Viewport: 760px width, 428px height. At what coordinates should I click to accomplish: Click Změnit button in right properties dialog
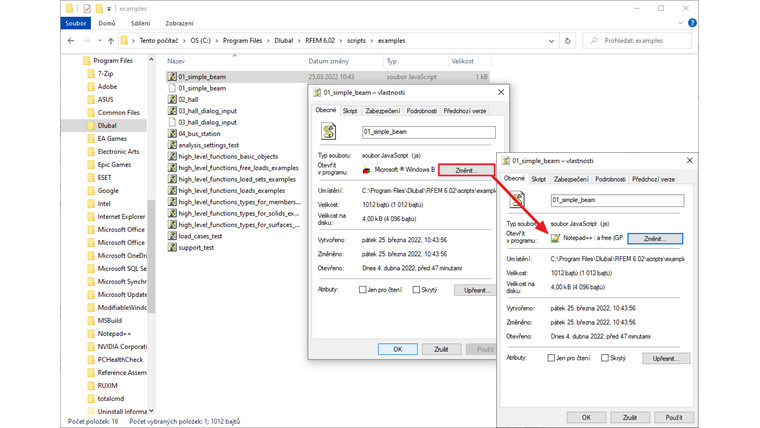(x=655, y=238)
